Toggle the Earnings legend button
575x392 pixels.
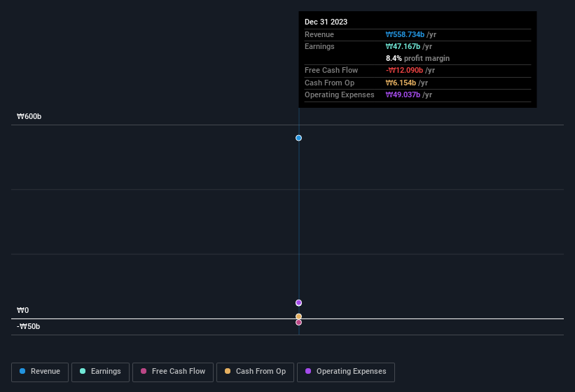point(100,372)
